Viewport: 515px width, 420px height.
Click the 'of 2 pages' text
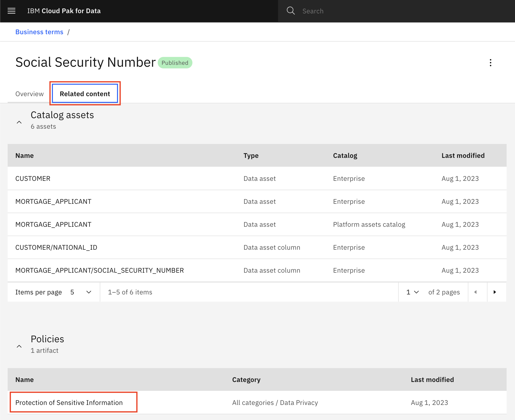click(x=444, y=292)
